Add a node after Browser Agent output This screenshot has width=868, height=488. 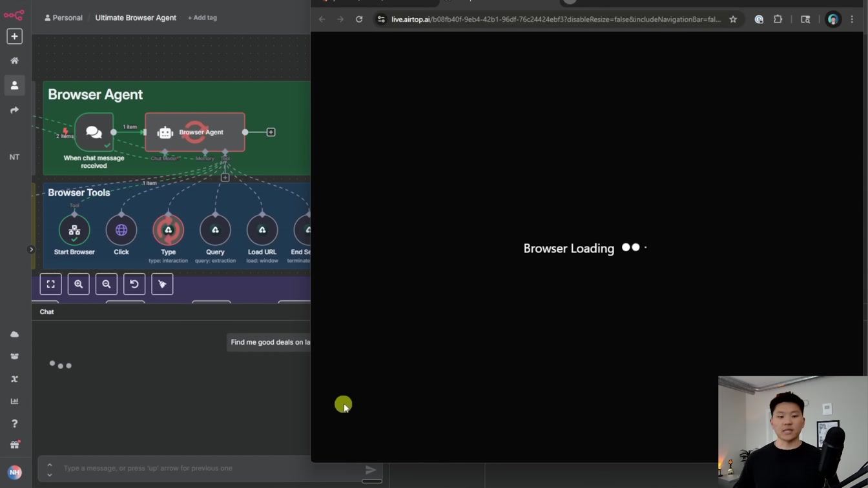(271, 132)
